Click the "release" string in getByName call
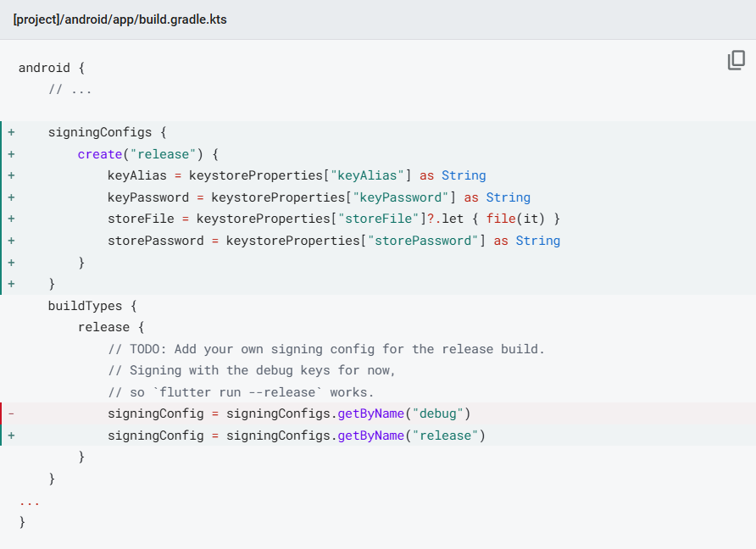Image resolution: width=756 pixels, height=549 pixels. tap(445, 435)
